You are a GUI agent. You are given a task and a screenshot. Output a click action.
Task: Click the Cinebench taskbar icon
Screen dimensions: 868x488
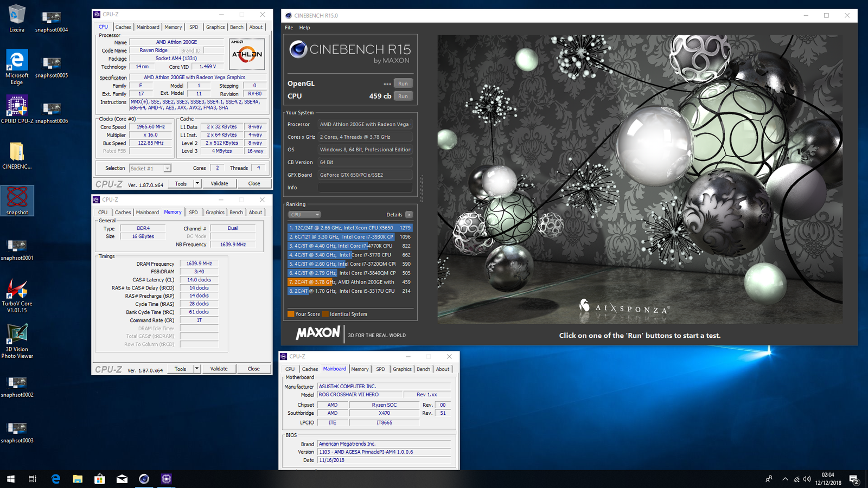(x=144, y=479)
